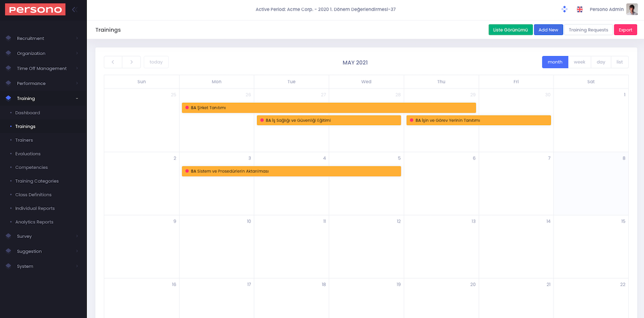
Task: Click the pink Export button
Action: tap(625, 30)
